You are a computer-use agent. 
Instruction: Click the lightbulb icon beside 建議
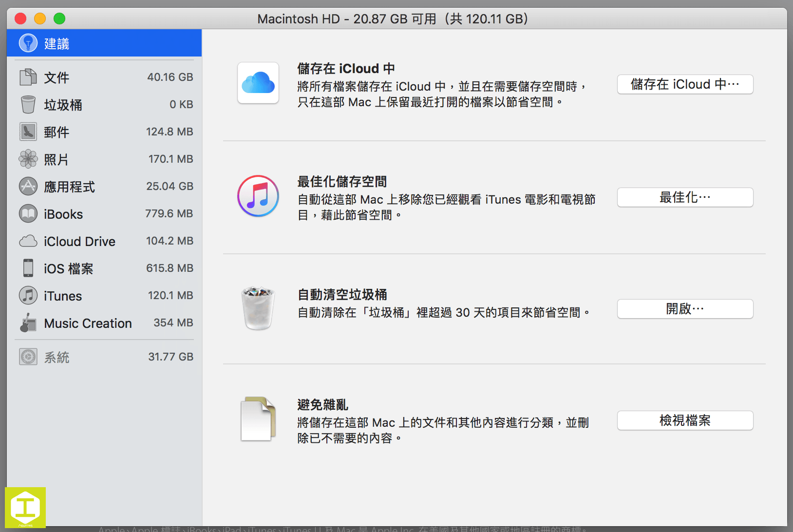28,43
